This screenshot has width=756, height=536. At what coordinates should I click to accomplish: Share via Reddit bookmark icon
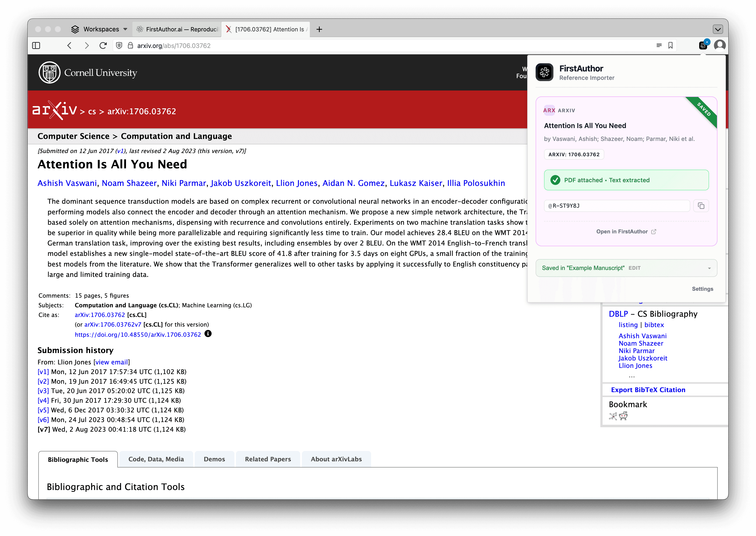point(623,416)
